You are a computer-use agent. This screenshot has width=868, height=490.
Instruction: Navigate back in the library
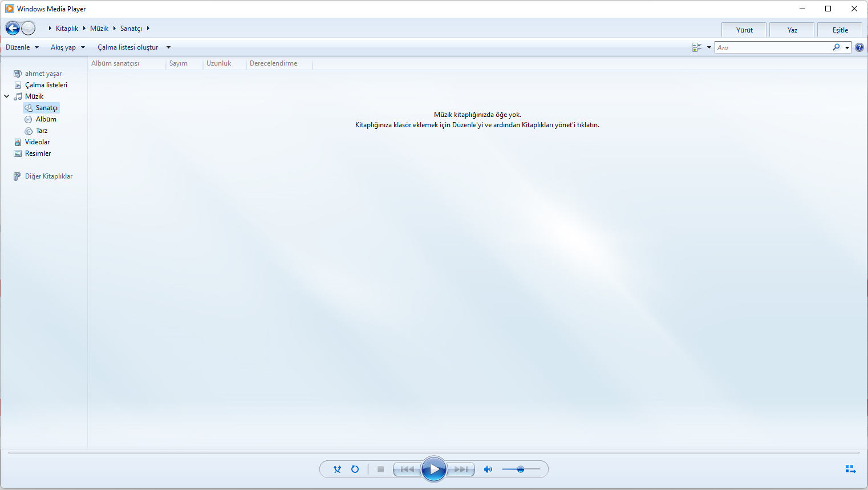[x=13, y=28]
